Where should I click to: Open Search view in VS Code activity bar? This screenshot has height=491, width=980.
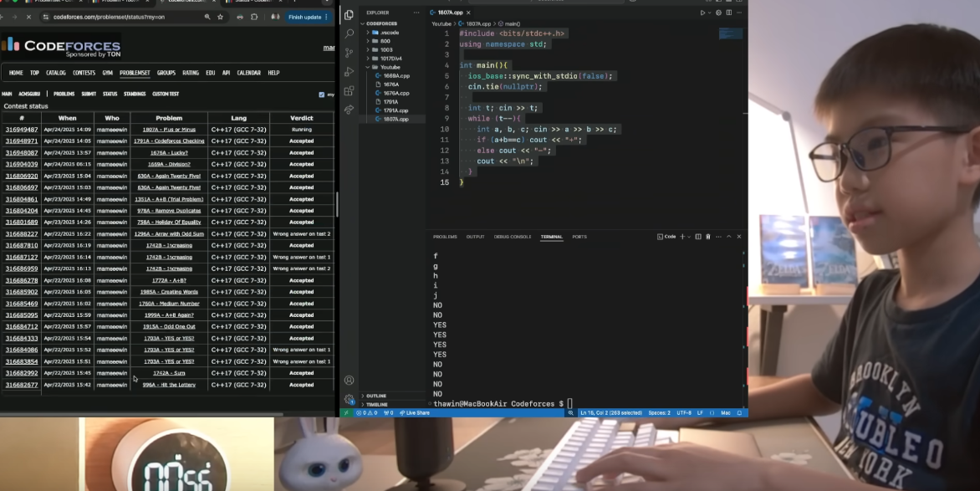(x=349, y=33)
